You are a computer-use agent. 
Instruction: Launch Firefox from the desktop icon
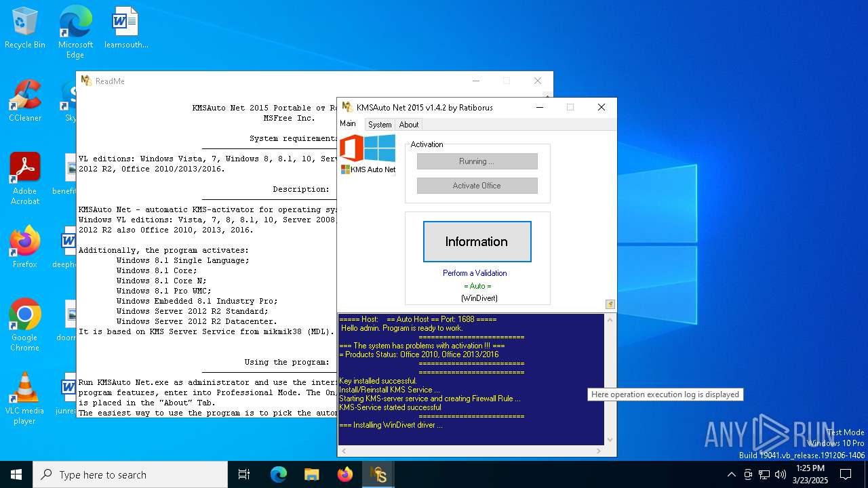click(25, 247)
